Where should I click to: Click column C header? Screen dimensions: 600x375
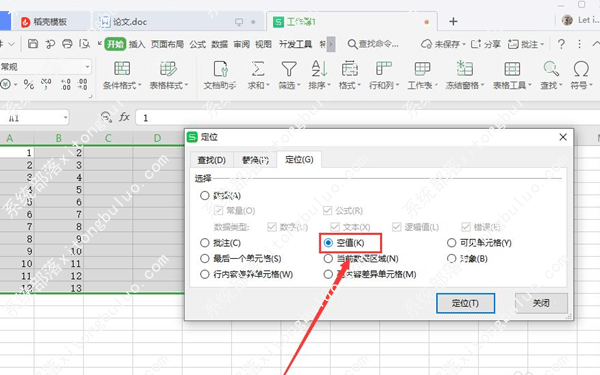(x=108, y=138)
